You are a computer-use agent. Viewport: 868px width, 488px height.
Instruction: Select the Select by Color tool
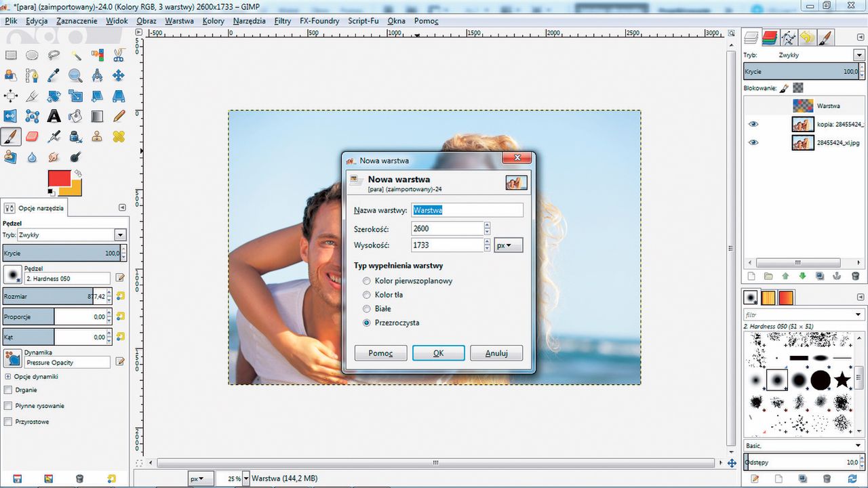(97, 55)
